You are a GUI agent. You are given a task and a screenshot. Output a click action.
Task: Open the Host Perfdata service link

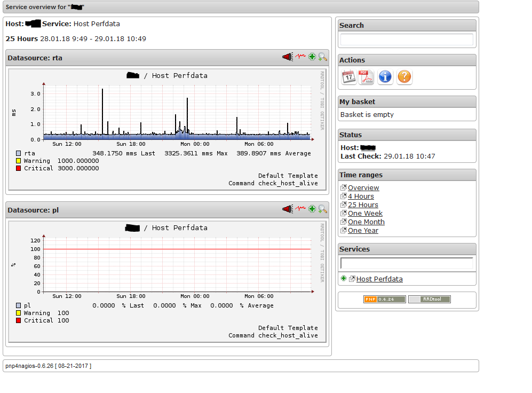point(379,279)
